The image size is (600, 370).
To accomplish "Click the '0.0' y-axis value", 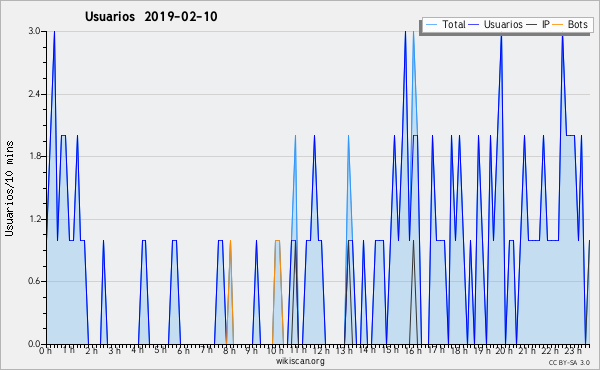I will pyautogui.click(x=34, y=344).
